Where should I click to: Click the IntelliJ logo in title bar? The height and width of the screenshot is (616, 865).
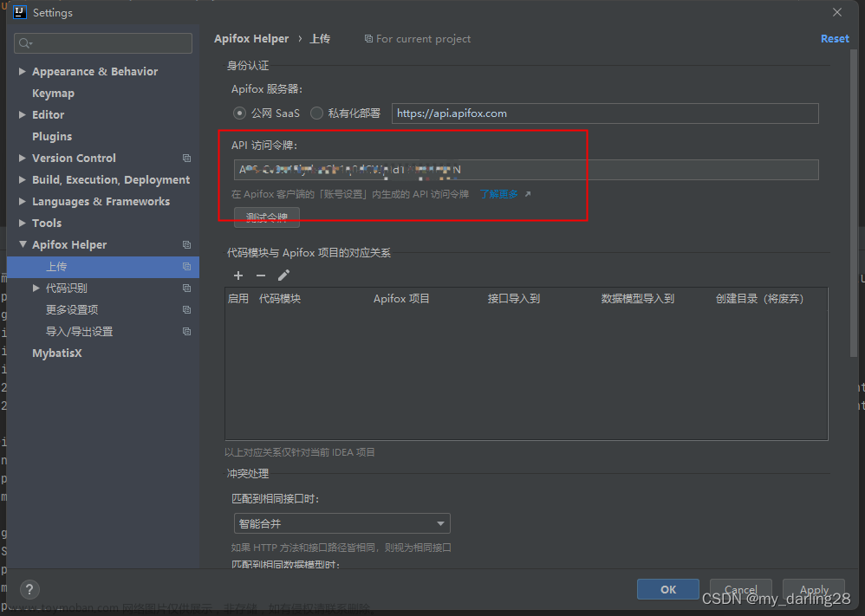(x=20, y=12)
